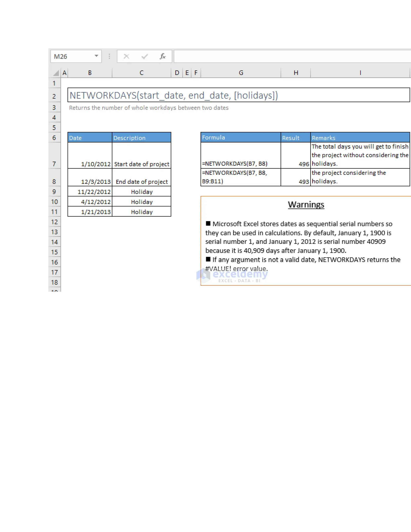This screenshot has width=411, height=532.
Task: Select column B header
Action: [90, 73]
